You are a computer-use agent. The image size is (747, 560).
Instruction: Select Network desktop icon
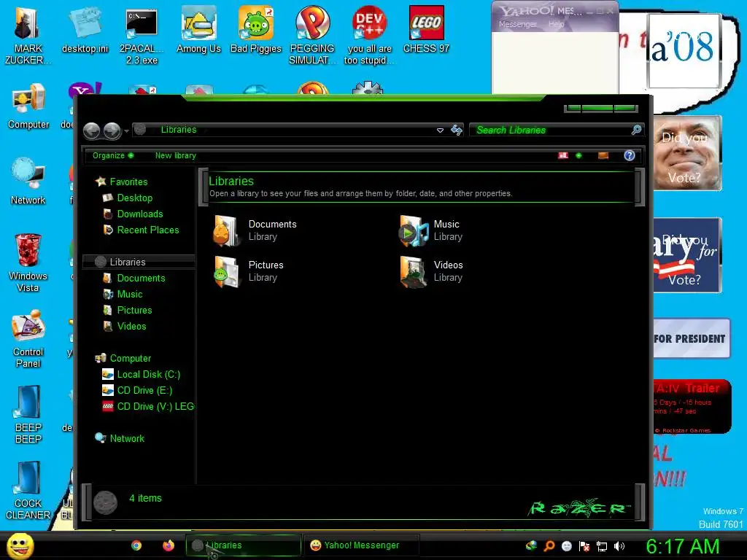coord(28,182)
